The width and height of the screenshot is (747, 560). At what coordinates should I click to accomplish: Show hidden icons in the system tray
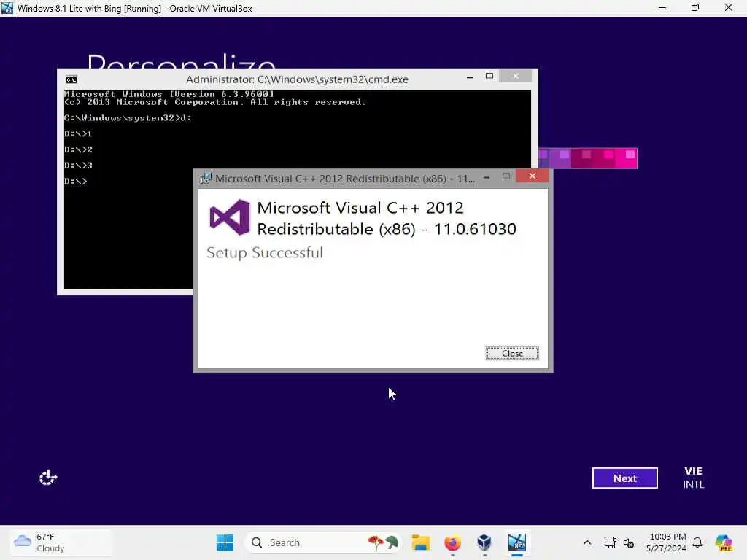coord(587,542)
